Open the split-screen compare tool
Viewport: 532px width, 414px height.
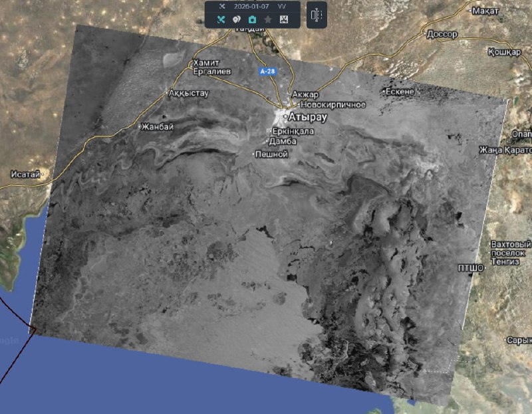[x=317, y=15]
